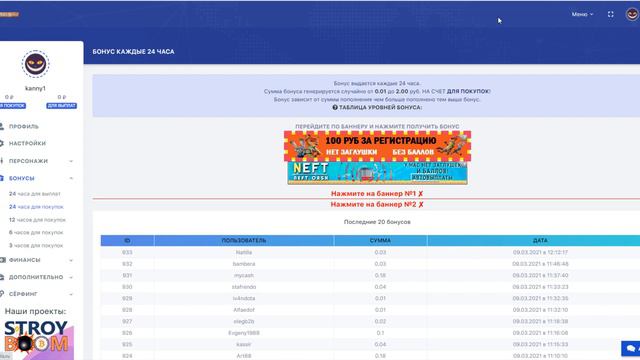Click the Профиль person icon
Image resolution: width=640 pixels, height=360 pixels.
(2, 127)
